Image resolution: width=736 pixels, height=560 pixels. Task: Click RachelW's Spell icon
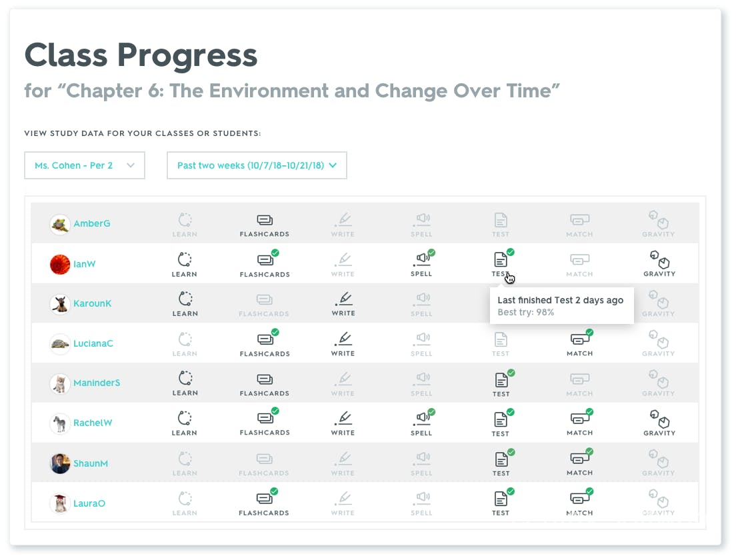(421, 419)
